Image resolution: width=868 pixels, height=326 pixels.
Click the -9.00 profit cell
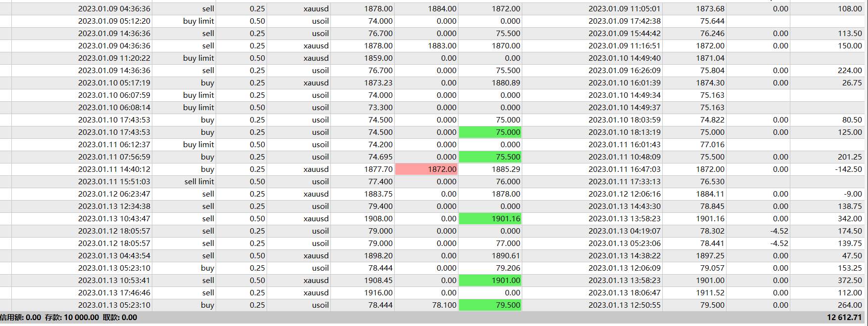click(853, 194)
